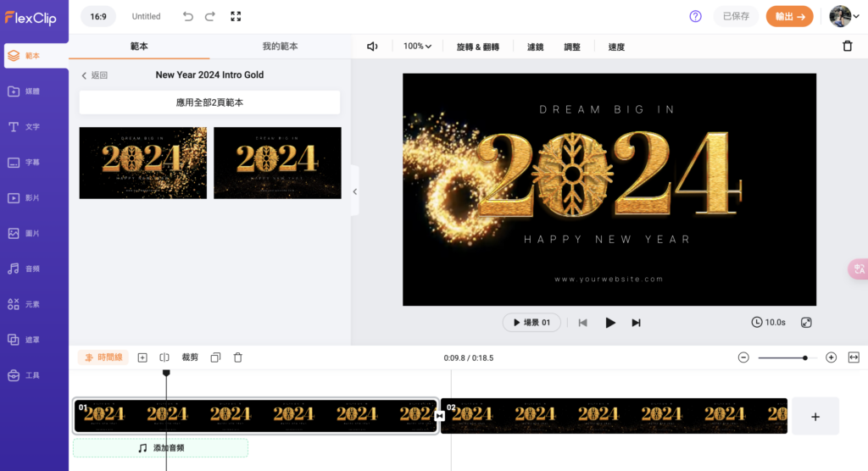Open the 文字 text sidebar section
Screen dimensions: 868x471
coord(25,127)
